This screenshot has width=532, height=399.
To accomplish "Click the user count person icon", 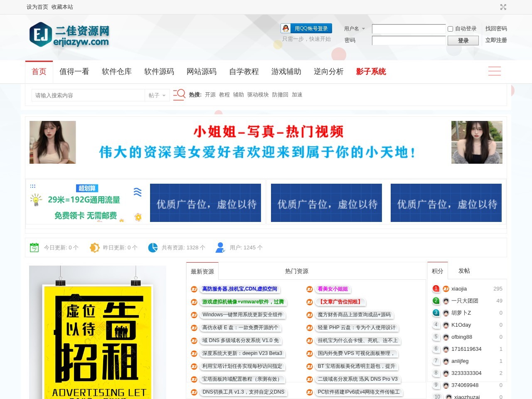I will (220, 248).
